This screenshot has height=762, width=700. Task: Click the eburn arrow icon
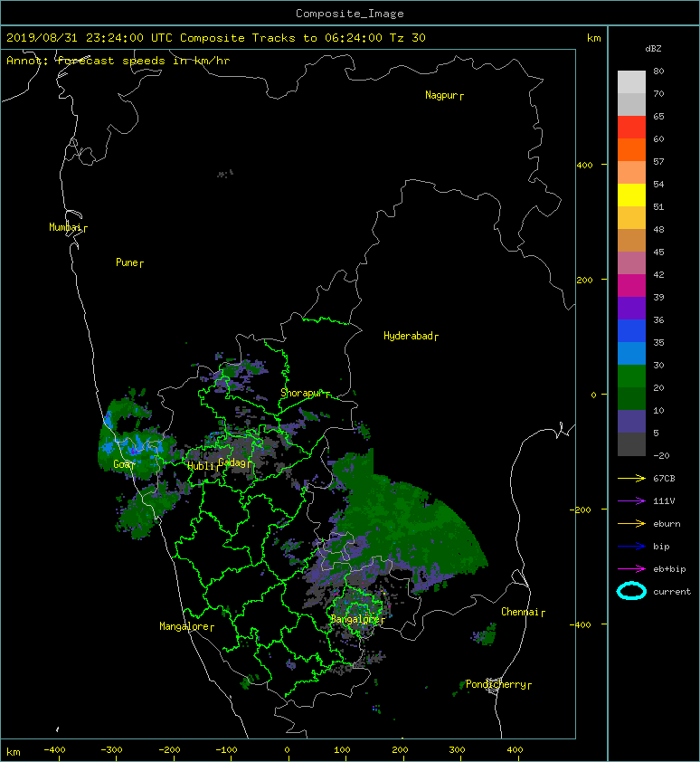tap(631, 523)
